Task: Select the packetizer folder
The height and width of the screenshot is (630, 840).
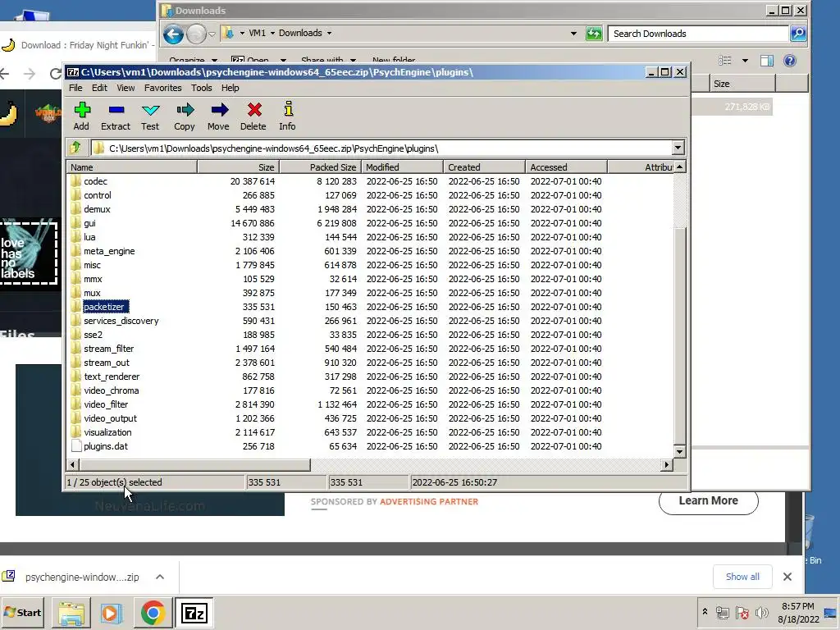Action: pos(104,307)
